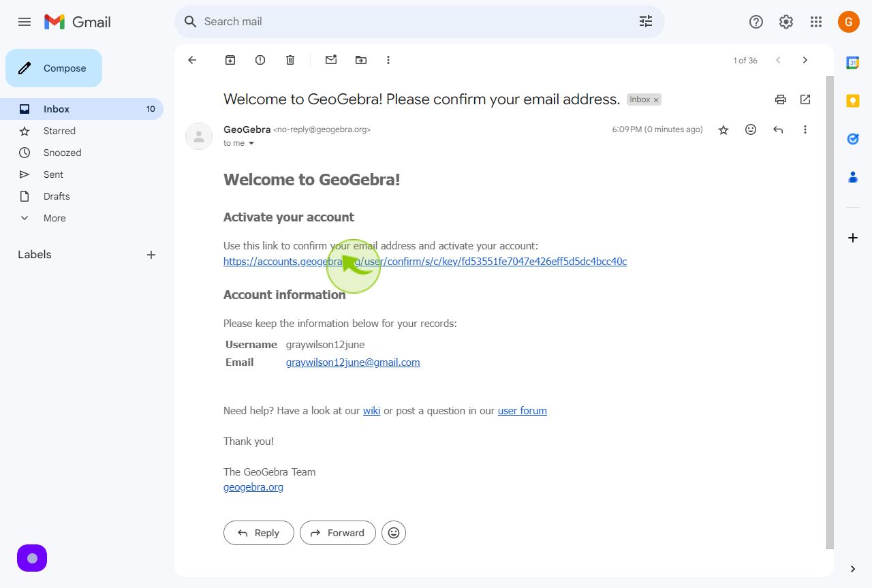Open the user forum link
The height and width of the screenshot is (588, 872).
pyautogui.click(x=523, y=411)
